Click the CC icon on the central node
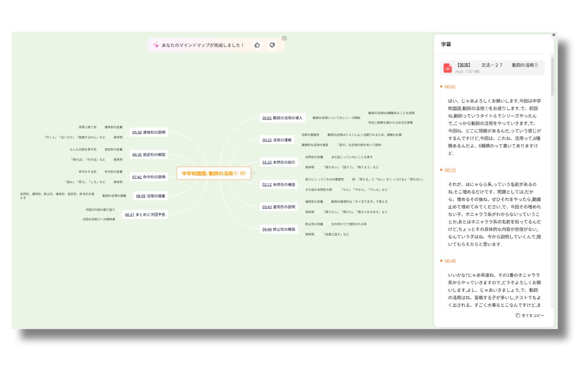 click(x=243, y=173)
